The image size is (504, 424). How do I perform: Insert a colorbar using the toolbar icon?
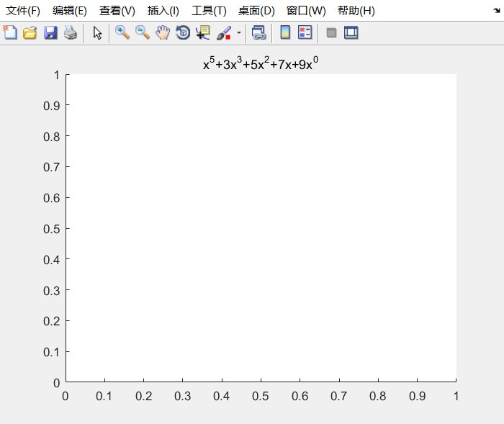pos(285,33)
